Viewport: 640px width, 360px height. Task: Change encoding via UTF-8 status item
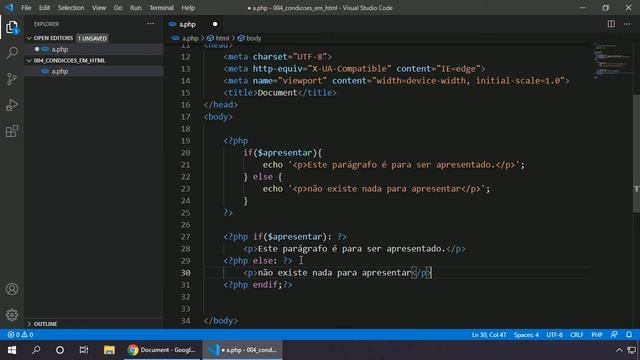pos(554,335)
